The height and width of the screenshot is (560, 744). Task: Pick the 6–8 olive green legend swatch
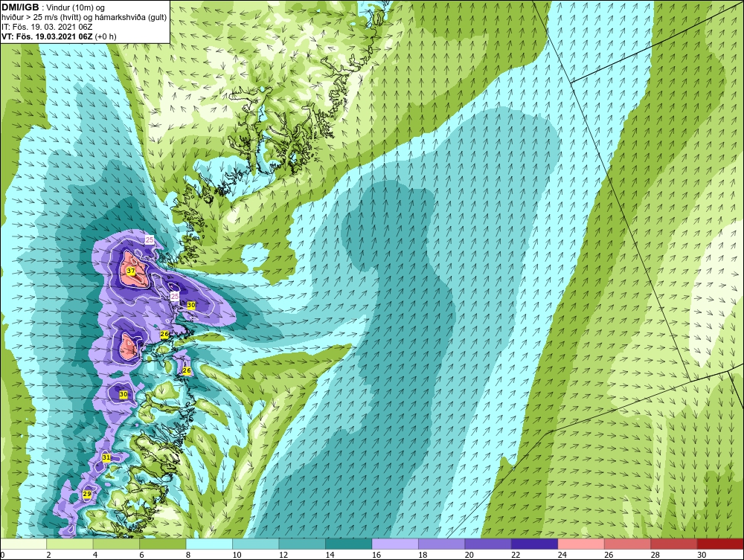click(x=163, y=544)
